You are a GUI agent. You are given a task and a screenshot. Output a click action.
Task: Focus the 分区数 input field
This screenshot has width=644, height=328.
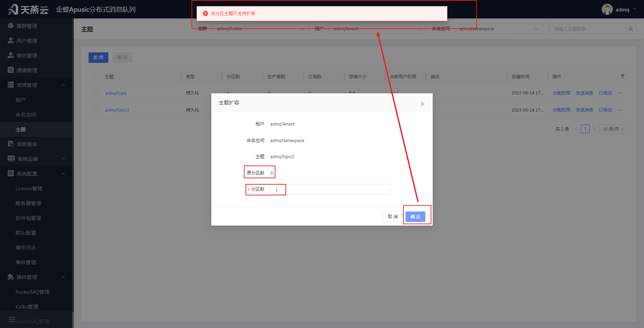pyautogui.click(x=330, y=189)
